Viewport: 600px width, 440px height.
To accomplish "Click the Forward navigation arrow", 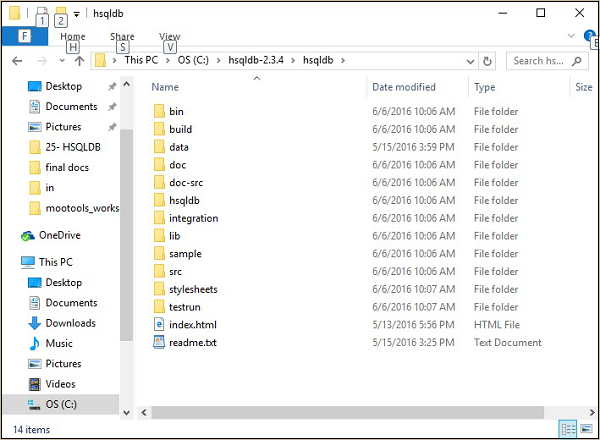I will 42,60.
